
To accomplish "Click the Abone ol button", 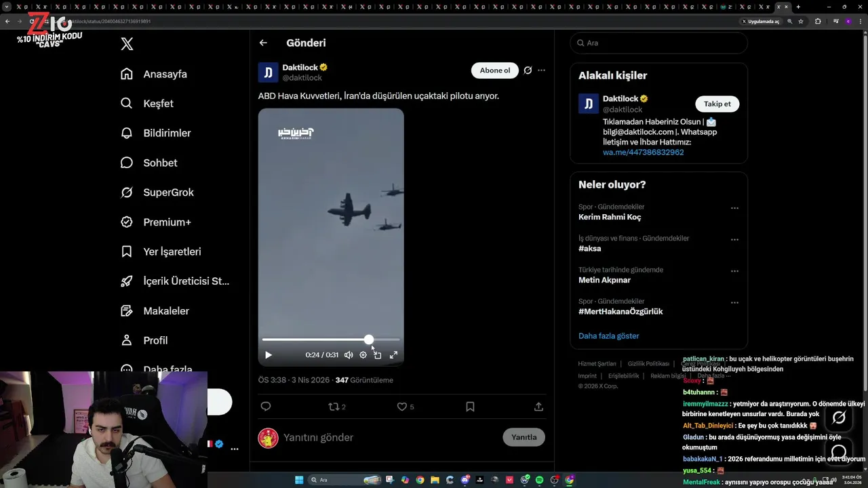I will (495, 70).
